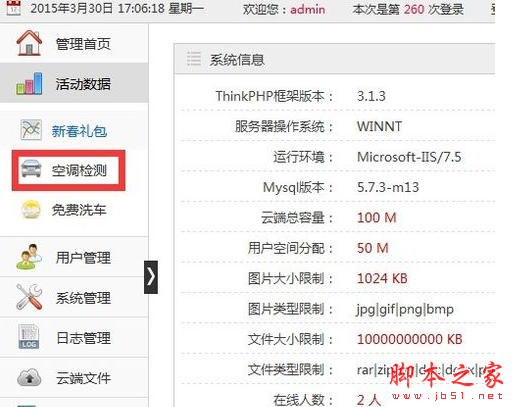Open the 免费洗车 submenu entry
This screenshot has height=407, width=515.
(x=79, y=210)
